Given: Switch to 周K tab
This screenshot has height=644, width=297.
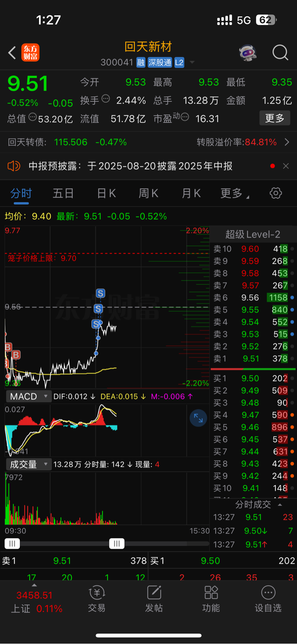Looking at the screenshot, I should (148, 193).
